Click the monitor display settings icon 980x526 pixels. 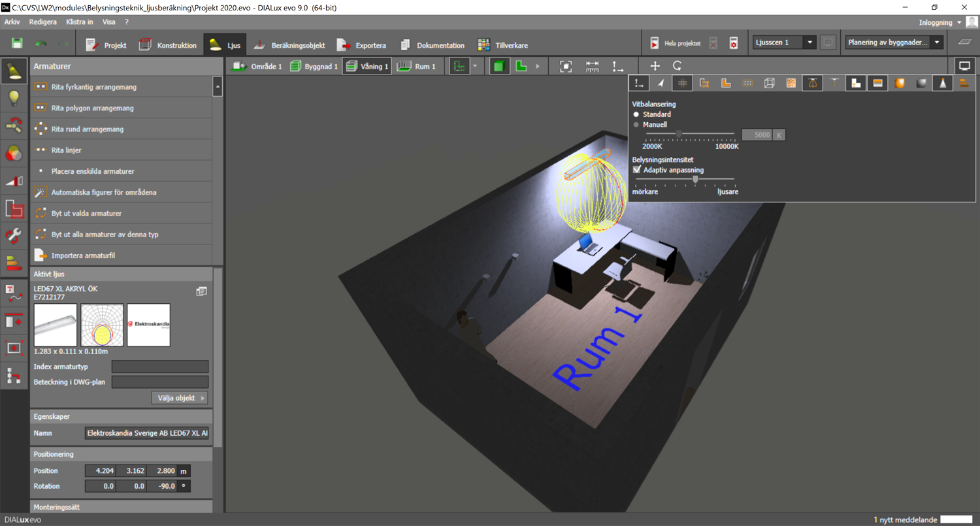point(964,66)
